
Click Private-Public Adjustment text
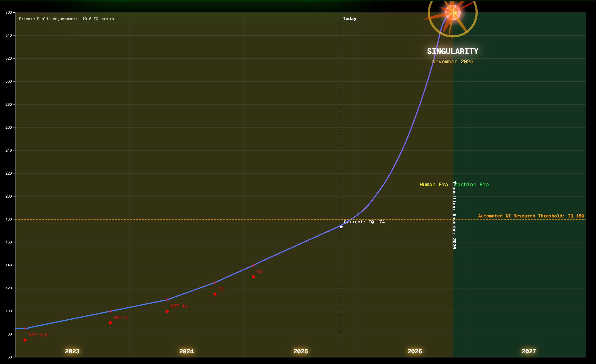(66, 19)
